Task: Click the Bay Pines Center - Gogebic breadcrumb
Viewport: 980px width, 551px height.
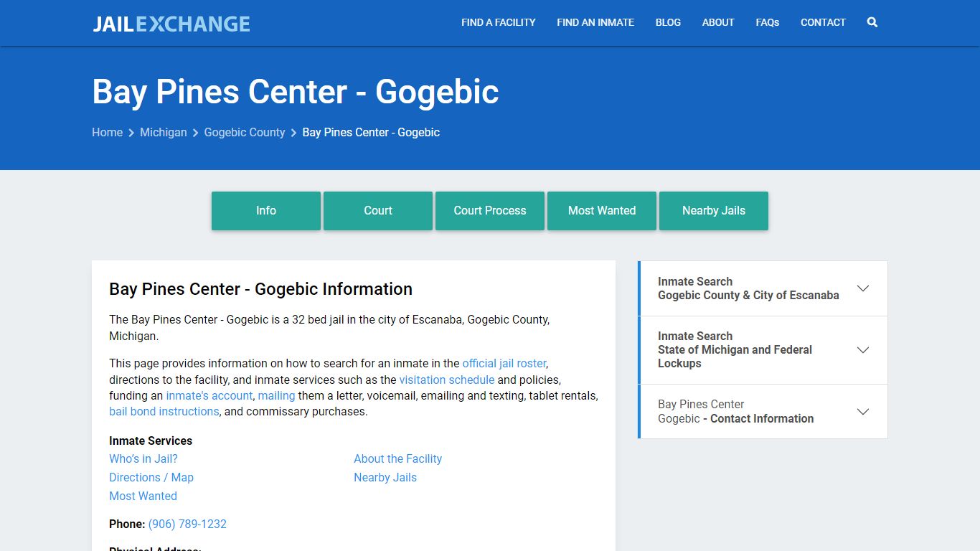Action: coord(371,133)
